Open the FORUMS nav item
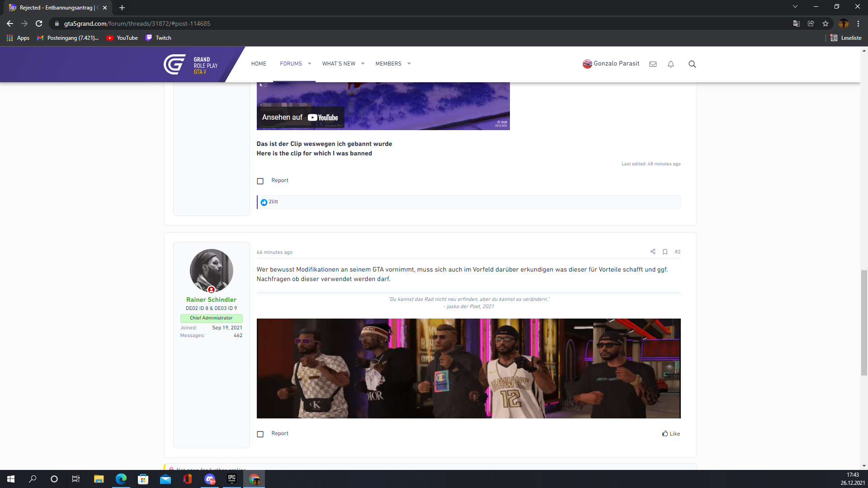This screenshot has height=488, width=868. point(291,64)
